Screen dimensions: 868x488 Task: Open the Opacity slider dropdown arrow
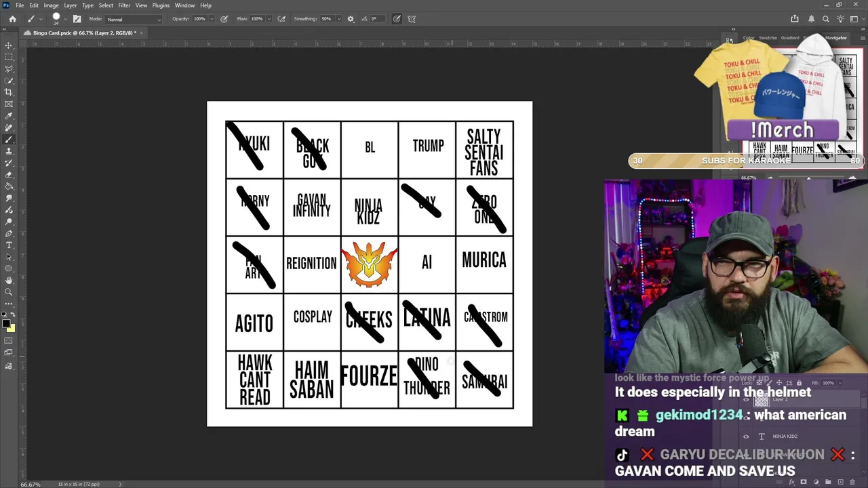212,19
